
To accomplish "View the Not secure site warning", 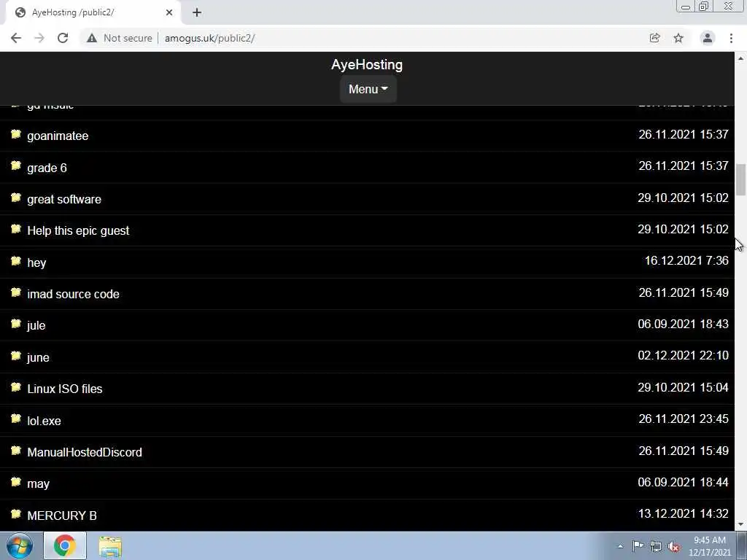I will pos(120,38).
